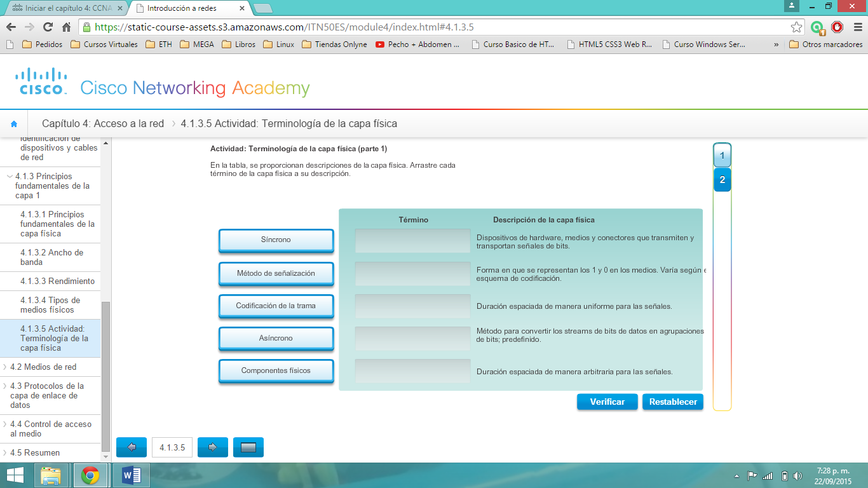868x488 pixels.
Task: Click the browser back navigation arrow
Action: 11,28
